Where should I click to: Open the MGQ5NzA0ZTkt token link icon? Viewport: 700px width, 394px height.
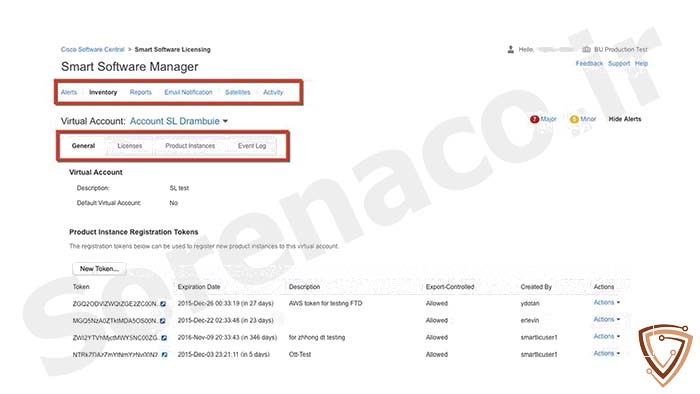pyautogui.click(x=162, y=321)
